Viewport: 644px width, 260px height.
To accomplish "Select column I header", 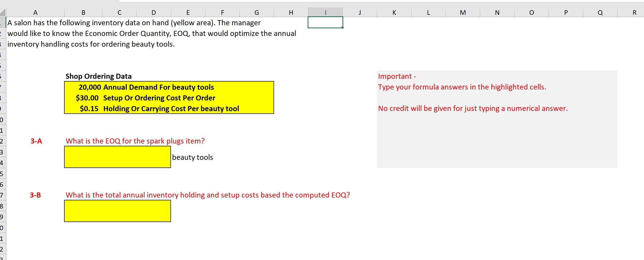I will [325, 12].
